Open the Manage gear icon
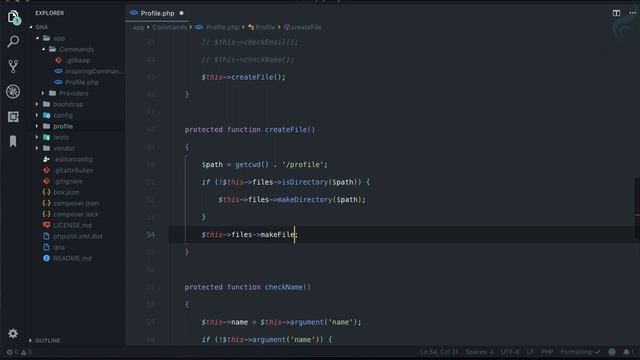Image resolution: width=640 pixels, height=360 pixels. click(13, 333)
